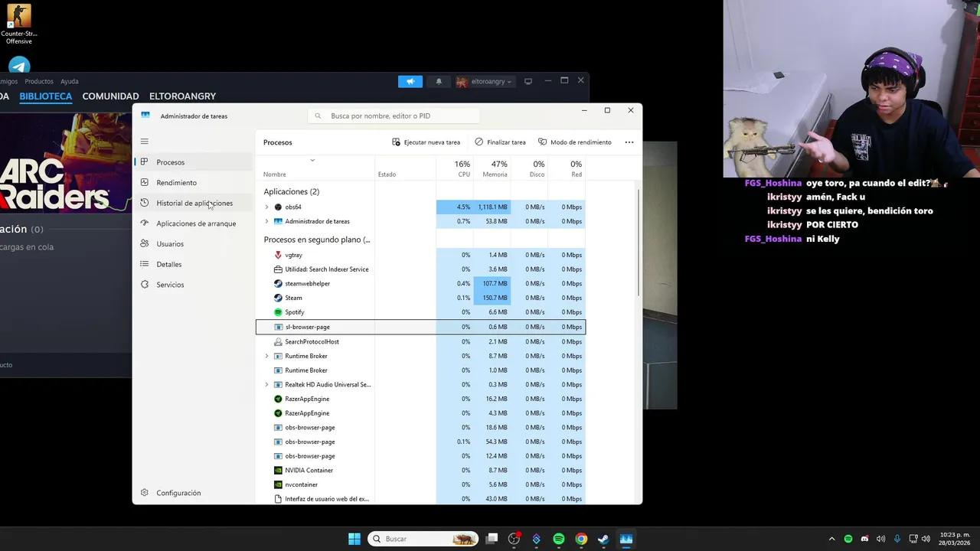The width and height of the screenshot is (980, 551).
Task: Select Utilidad: Search Indexer Service row
Action: pyautogui.click(x=420, y=269)
